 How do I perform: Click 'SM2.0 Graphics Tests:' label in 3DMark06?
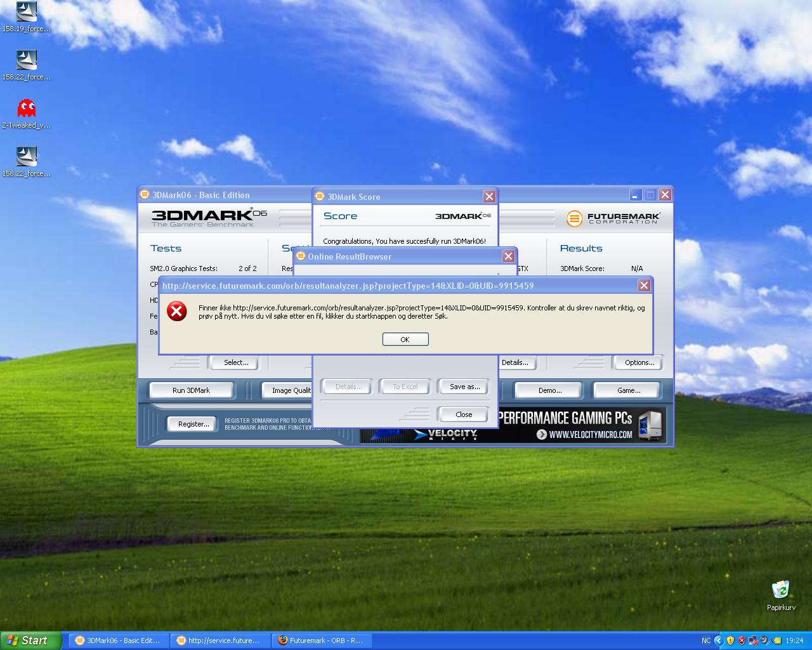click(183, 269)
